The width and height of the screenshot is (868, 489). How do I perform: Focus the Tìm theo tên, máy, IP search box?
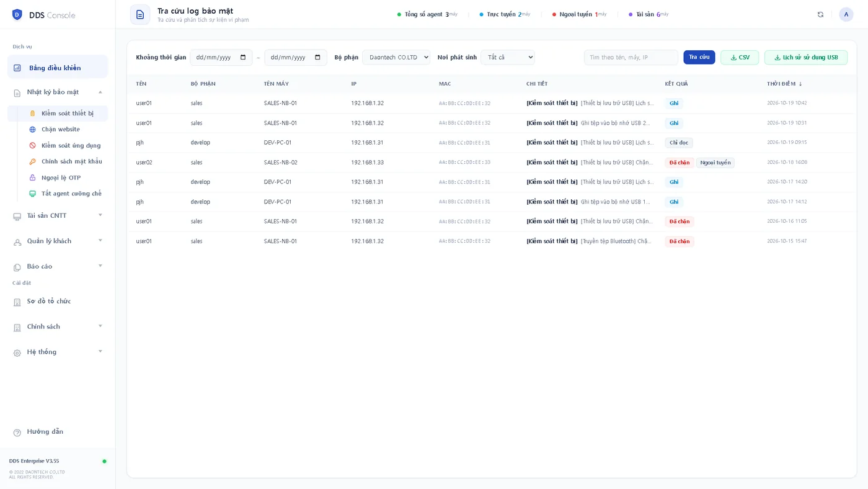click(x=631, y=57)
